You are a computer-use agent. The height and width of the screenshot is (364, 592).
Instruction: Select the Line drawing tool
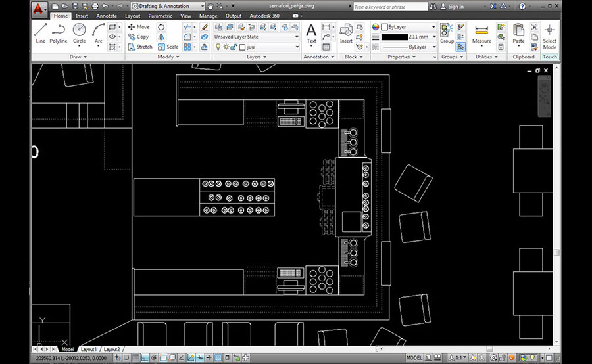coord(41,33)
